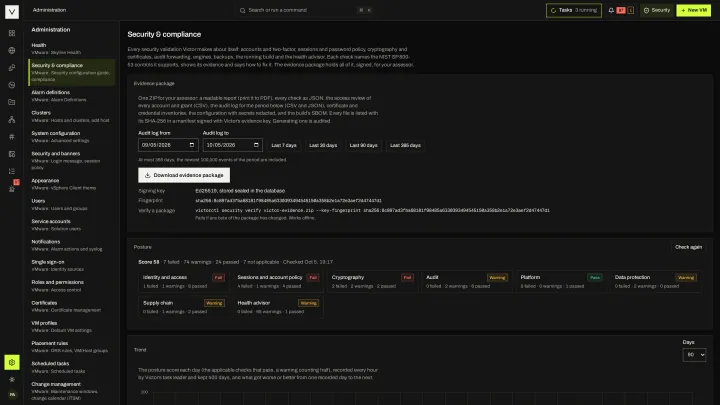Focus the Audit log from date field
Screen dimensions: 720x405
tap(168, 145)
